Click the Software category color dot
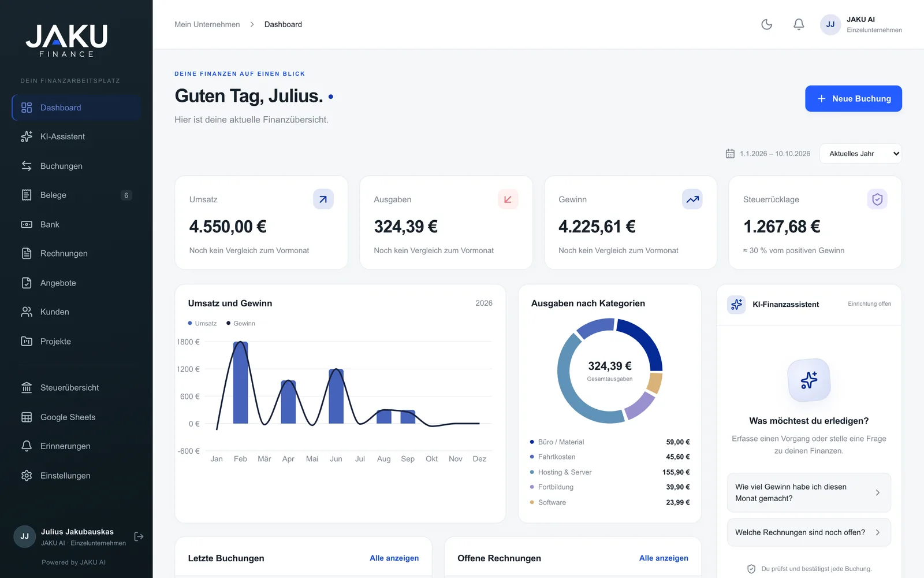Image resolution: width=924 pixels, height=578 pixels. 532,502
